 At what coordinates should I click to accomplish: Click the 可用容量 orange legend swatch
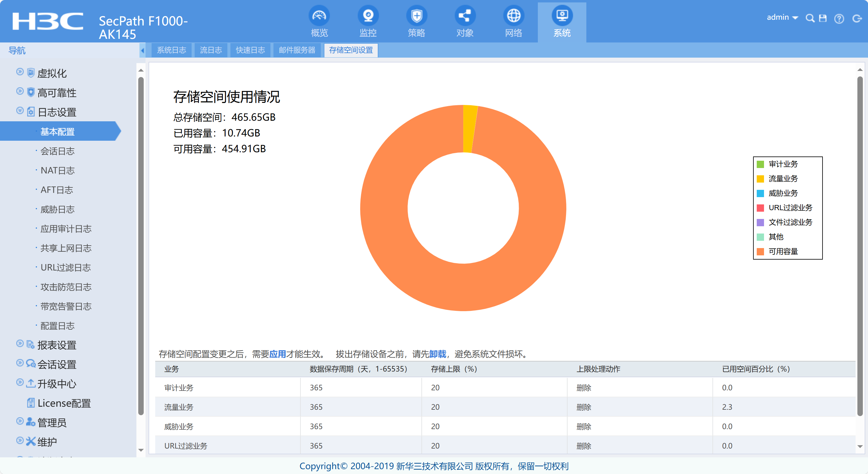click(x=760, y=251)
